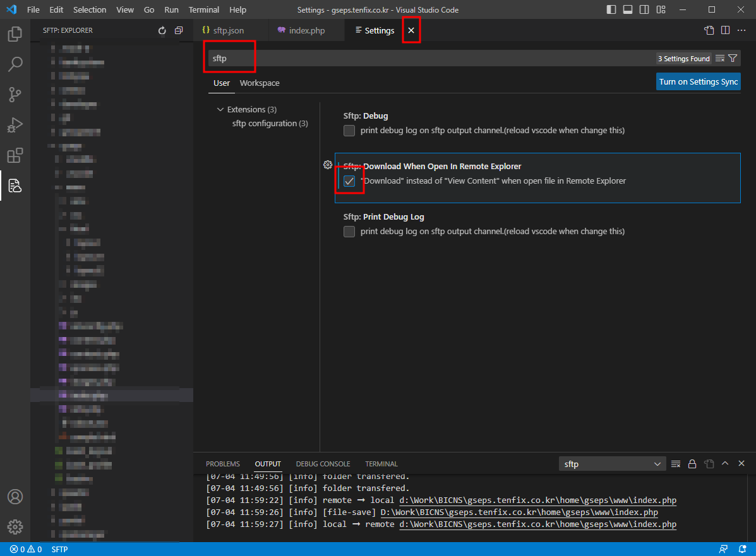Maximize the bottom panel
Viewport: 756px width, 556px height.
(x=725, y=463)
